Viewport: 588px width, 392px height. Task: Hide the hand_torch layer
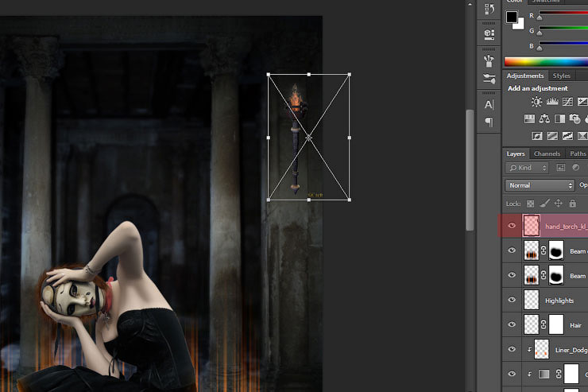click(x=512, y=226)
